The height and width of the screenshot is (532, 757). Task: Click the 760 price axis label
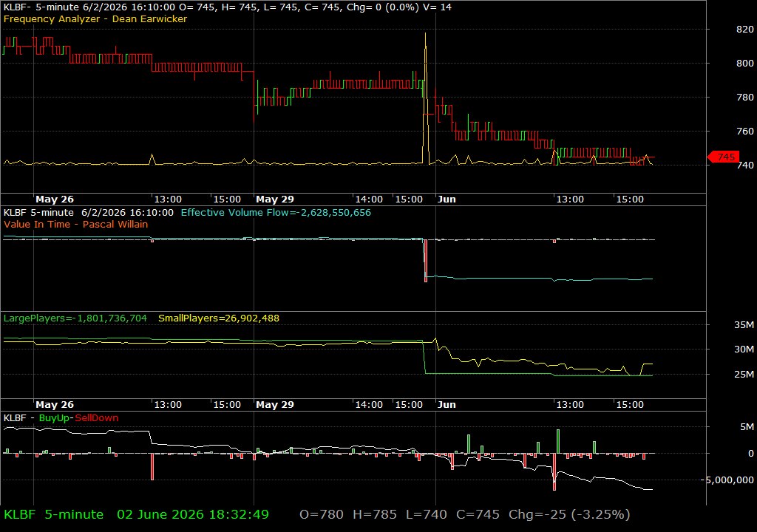click(x=745, y=132)
